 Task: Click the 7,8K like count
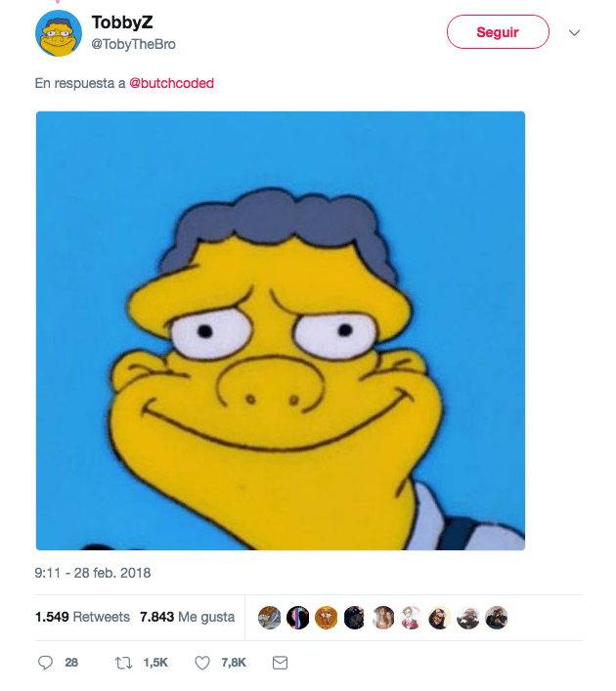click(234, 663)
